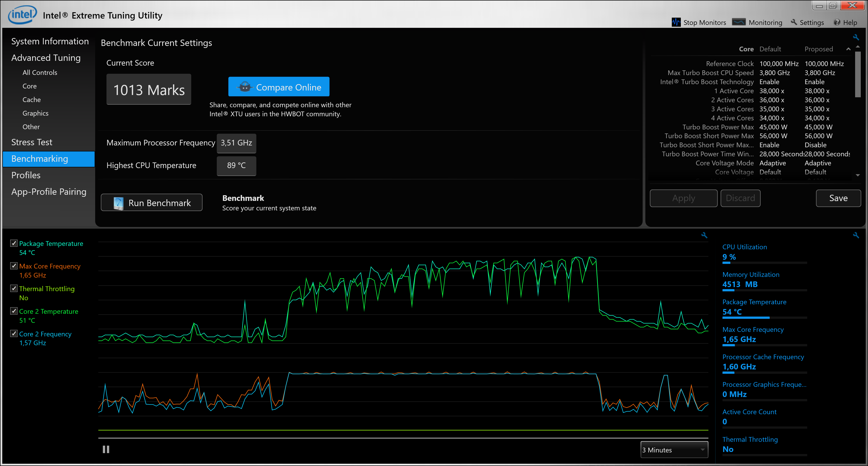Click Stop Monitors label
The image size is (868, 466).
click(705, 23)
